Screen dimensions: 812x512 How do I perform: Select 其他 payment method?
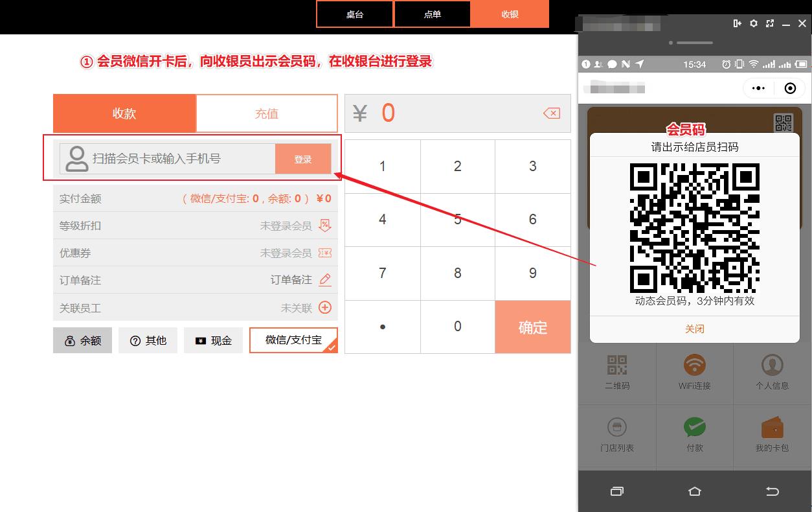tap(148, 340)
